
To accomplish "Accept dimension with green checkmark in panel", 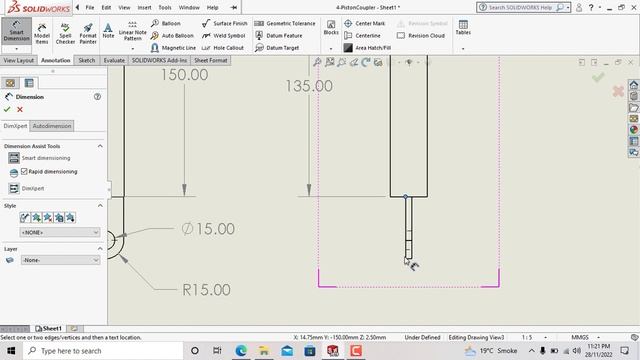I will coord(7,109).
